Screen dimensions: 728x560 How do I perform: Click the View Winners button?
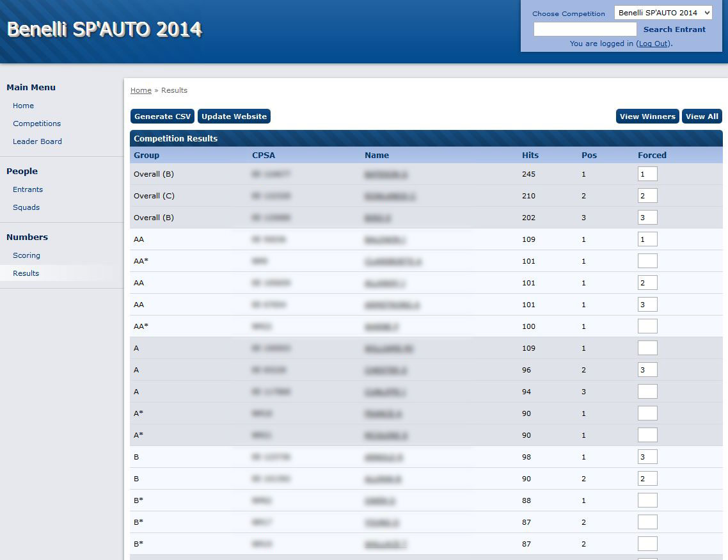(x=647, y=116)
